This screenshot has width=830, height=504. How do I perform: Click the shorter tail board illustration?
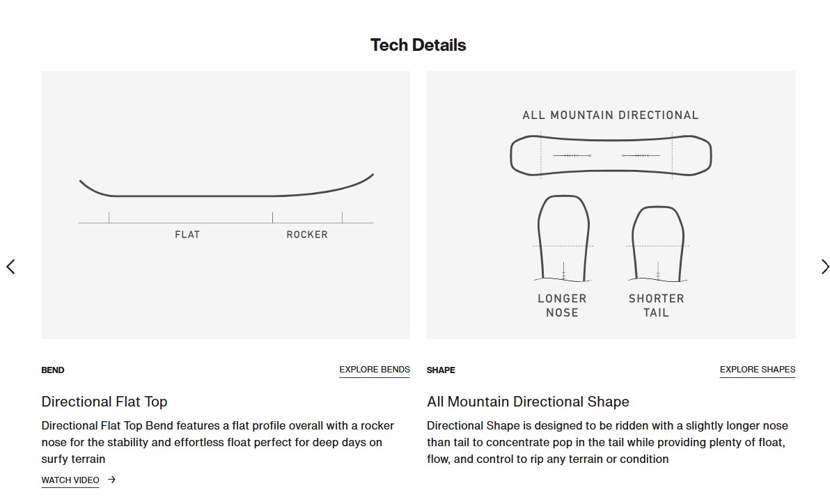click(x=657, y=242)
